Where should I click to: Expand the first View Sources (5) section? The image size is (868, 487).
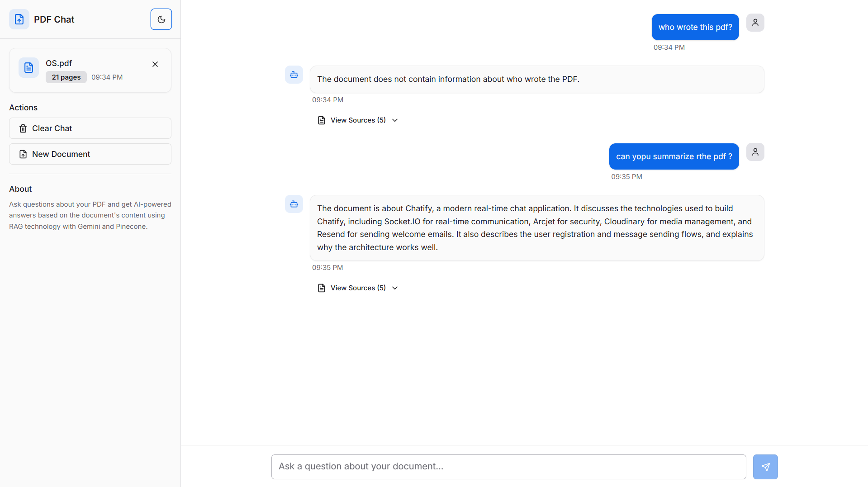358,120
